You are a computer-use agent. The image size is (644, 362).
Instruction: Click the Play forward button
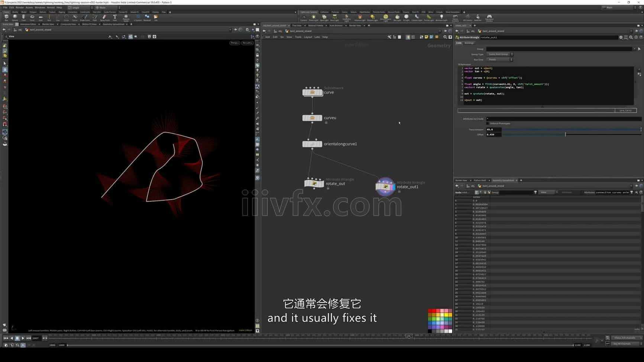[23, 338]
